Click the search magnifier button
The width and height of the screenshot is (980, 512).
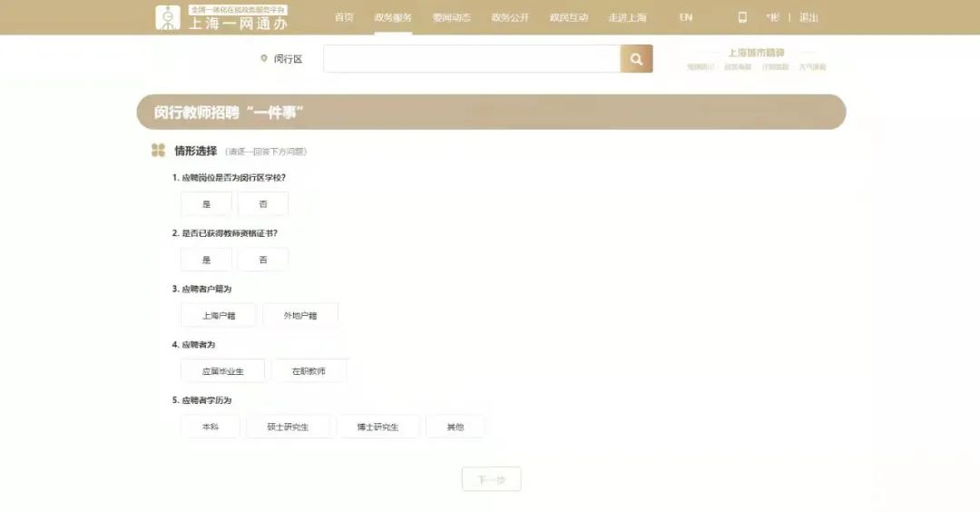(636, 59)
